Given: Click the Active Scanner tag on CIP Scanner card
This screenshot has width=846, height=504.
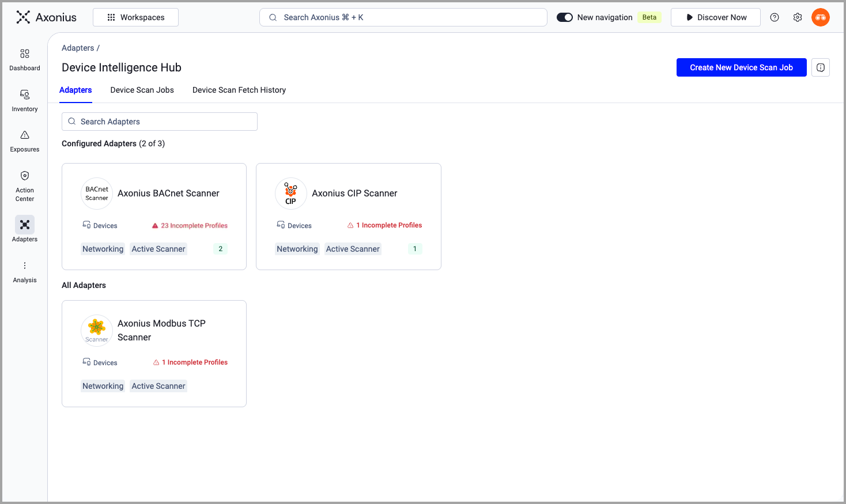Looking at the screenshot, I should (353, 249).
